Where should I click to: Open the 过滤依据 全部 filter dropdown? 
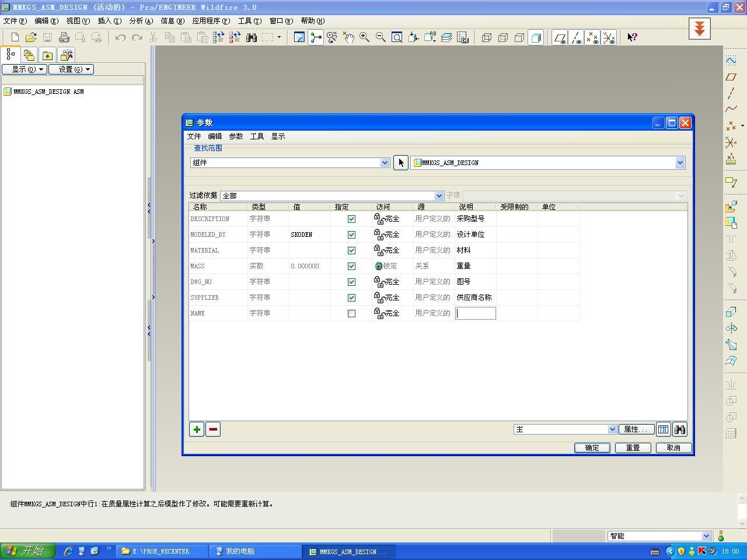click(x=332, y=195)
